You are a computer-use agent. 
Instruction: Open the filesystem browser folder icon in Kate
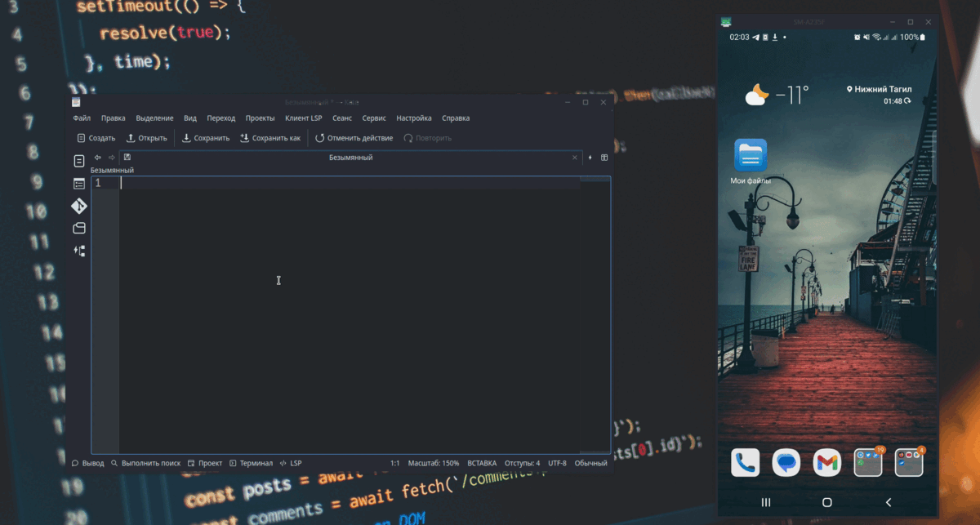coord(79,228)
